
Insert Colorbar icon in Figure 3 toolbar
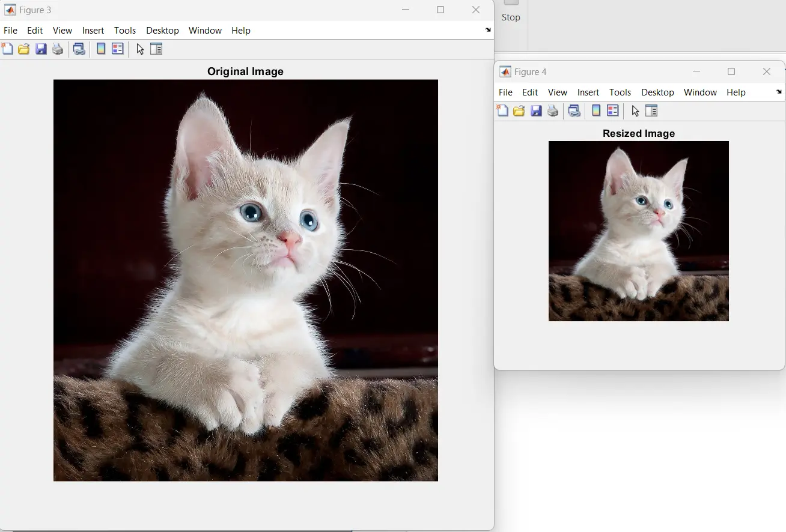(101, 49)
